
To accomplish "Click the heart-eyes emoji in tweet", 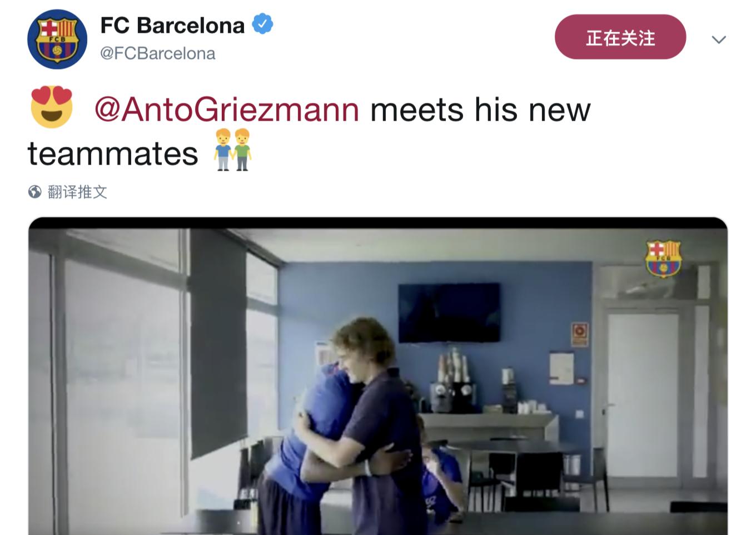I will pyautogui.click(x=52, y=107).
